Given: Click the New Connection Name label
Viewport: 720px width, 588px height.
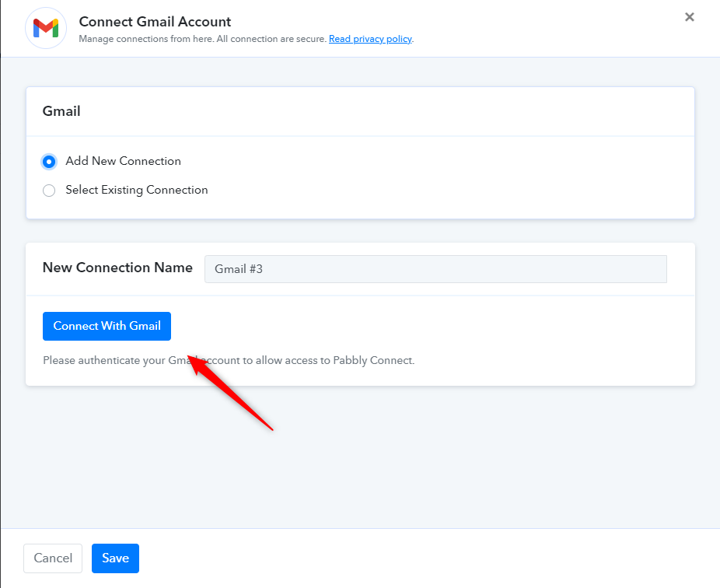Looking at the screenshot, I should pyautogui.click(x=117, y=268).
